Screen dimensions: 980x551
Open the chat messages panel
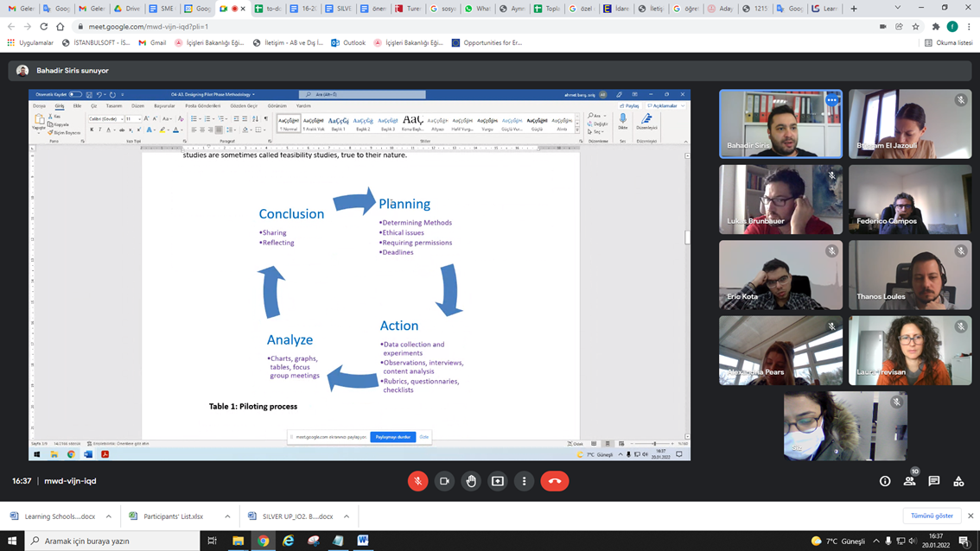934,481
